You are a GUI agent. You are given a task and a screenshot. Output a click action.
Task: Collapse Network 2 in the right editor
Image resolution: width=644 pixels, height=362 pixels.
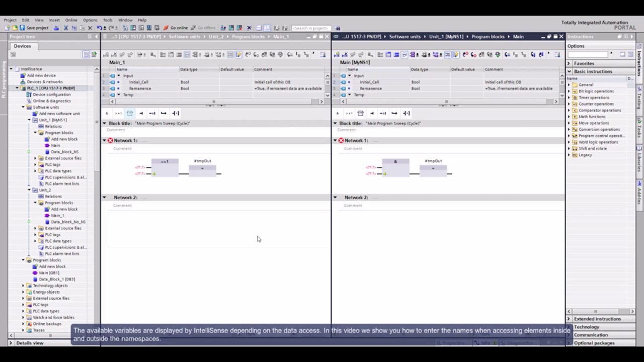335,198
